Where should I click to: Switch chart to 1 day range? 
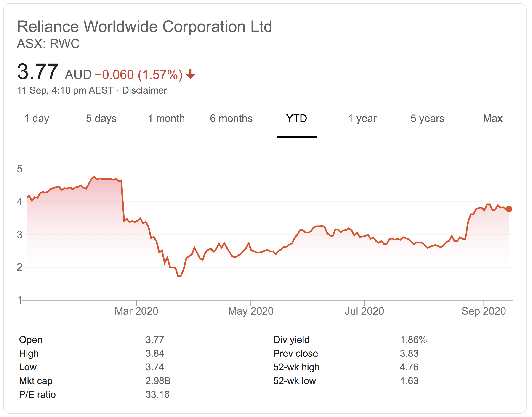pyautogui.click(x=37, y=119)
